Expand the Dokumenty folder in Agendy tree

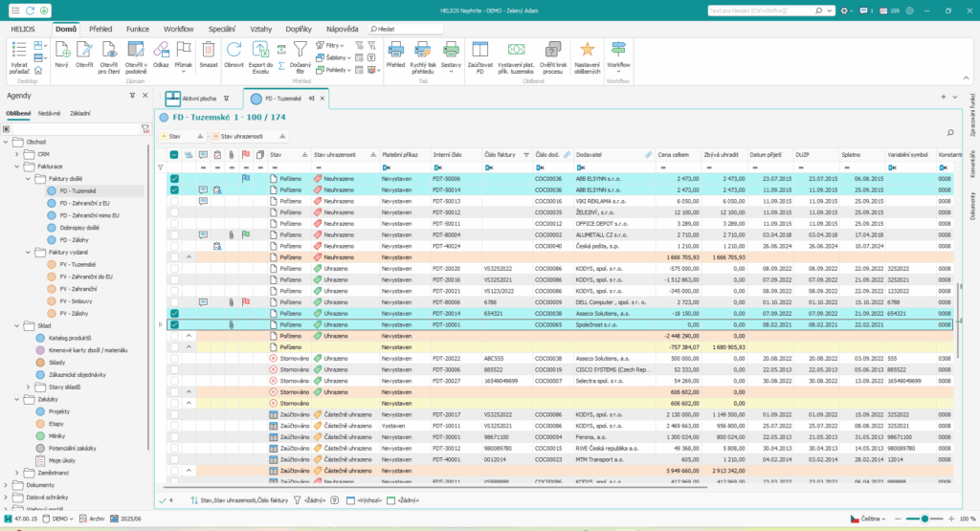[8, 485]
